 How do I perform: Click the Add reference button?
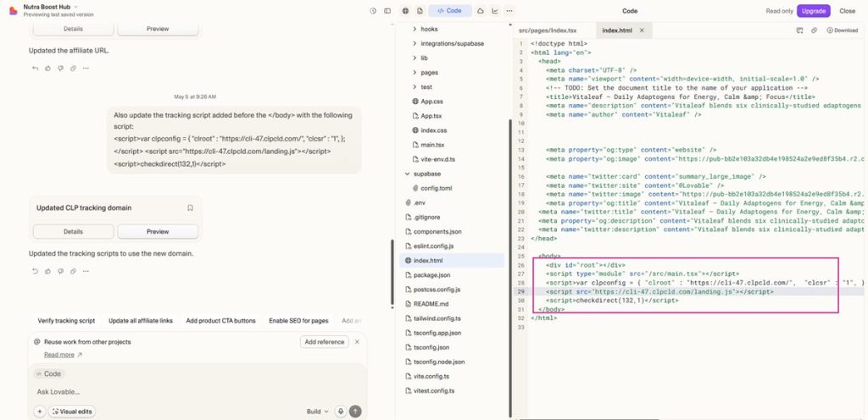(x=325, y=342)
